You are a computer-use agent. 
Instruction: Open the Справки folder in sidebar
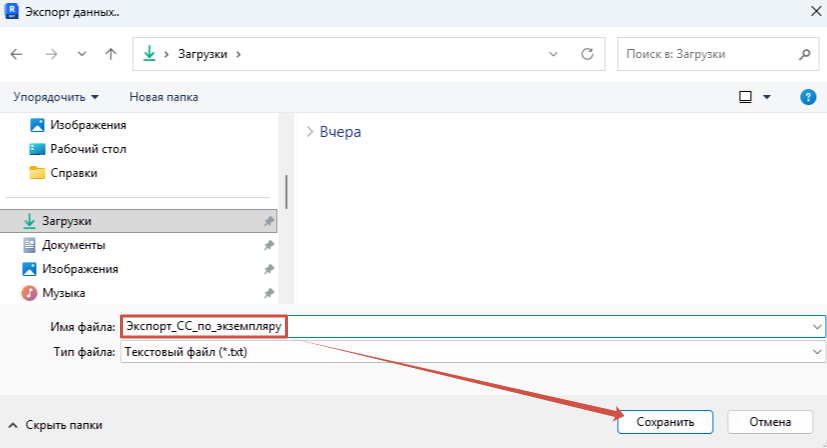click(73, 173)
